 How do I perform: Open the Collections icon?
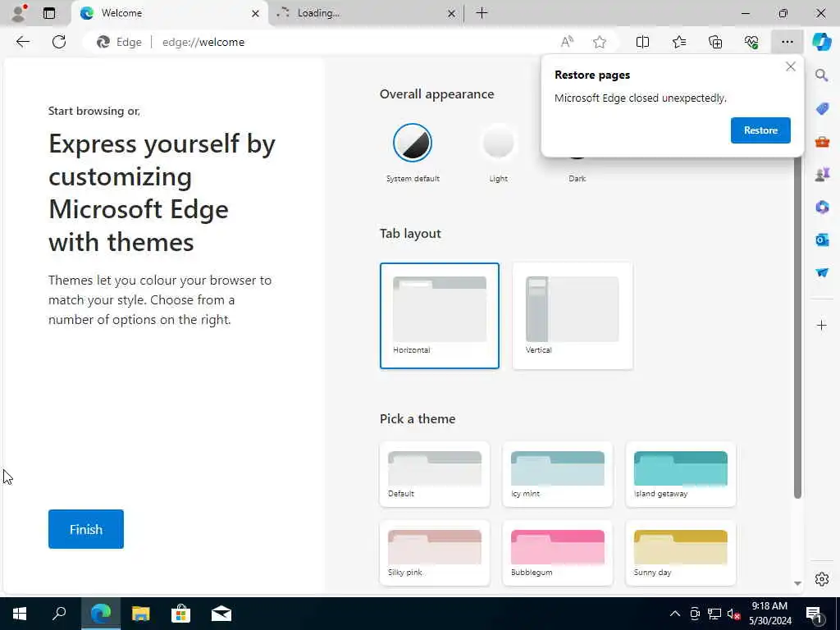tap(715, 42)
